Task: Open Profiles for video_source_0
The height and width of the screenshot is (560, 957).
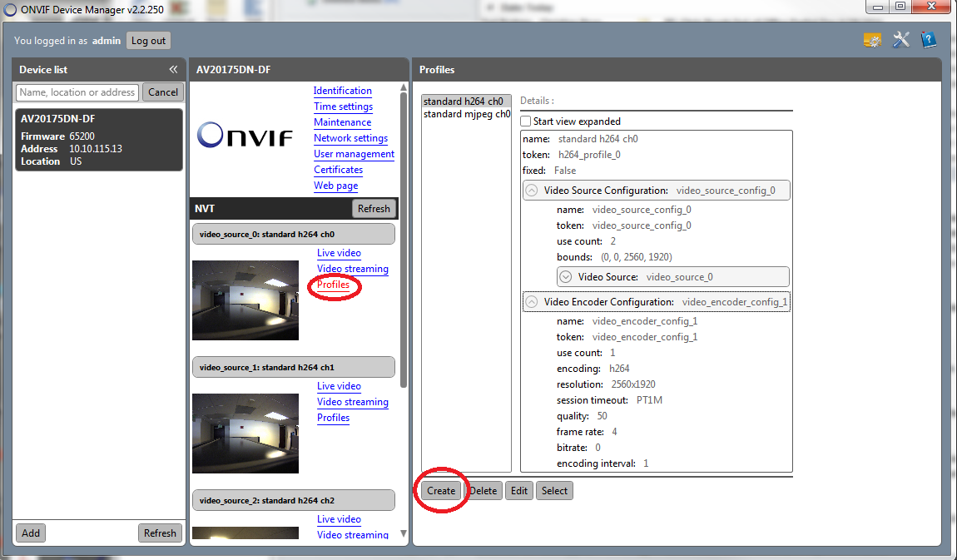Action: pos(333,285)
